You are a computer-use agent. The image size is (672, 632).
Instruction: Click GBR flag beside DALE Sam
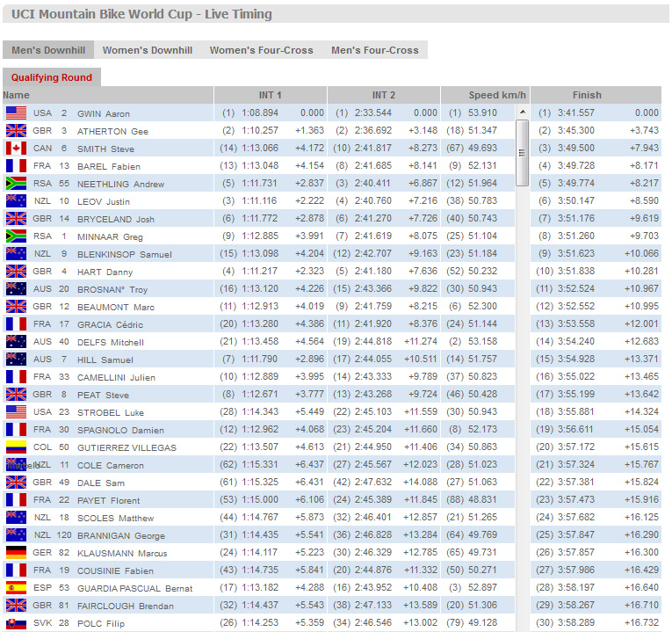[17, 483]
